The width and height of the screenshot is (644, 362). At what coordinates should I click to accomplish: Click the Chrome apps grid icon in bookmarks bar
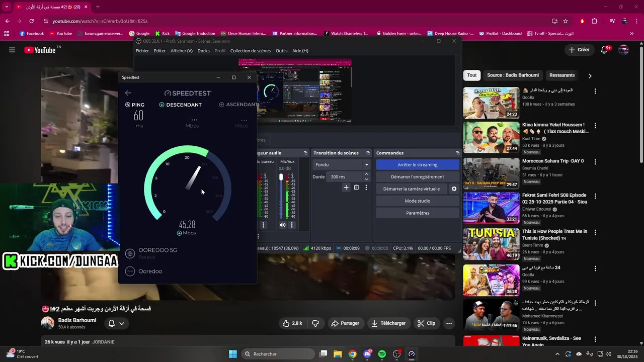click(7, 34)
